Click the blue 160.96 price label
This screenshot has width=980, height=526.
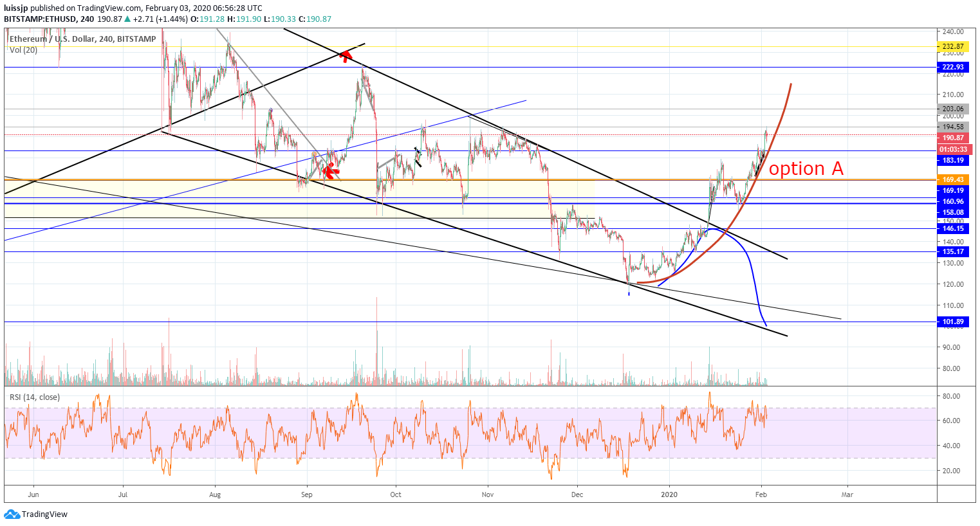(x=952, y=201)
